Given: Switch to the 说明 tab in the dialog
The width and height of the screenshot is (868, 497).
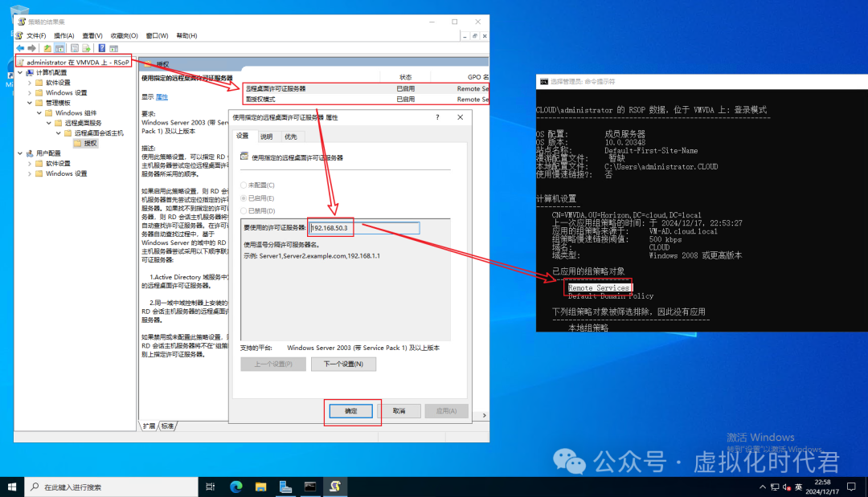Looking at the screenshot, I should (266, 136).
